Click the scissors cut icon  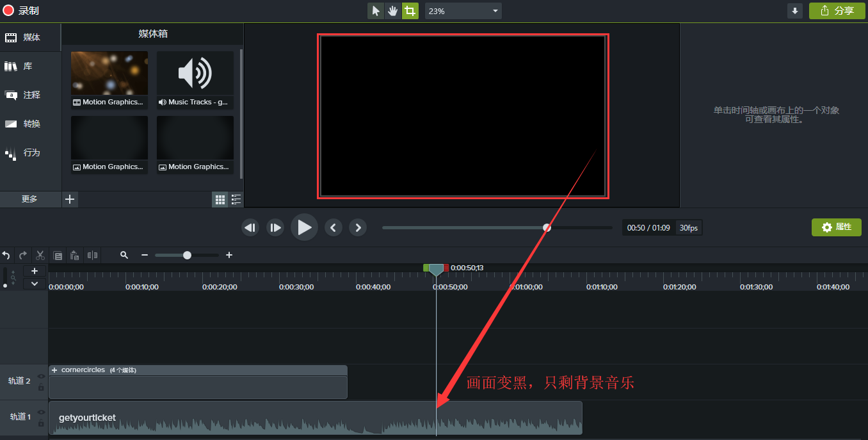click(x=40, y=255)
